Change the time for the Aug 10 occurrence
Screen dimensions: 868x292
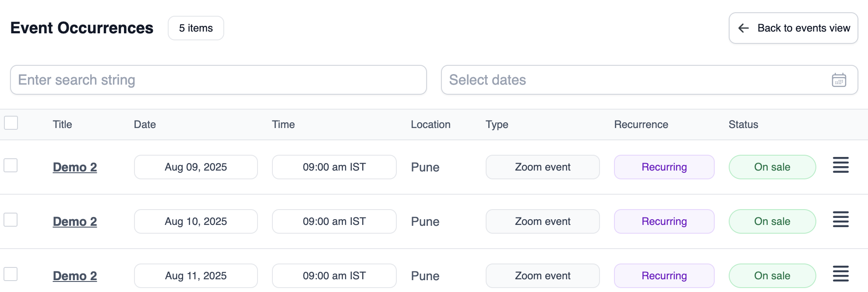tap(334, 221)
